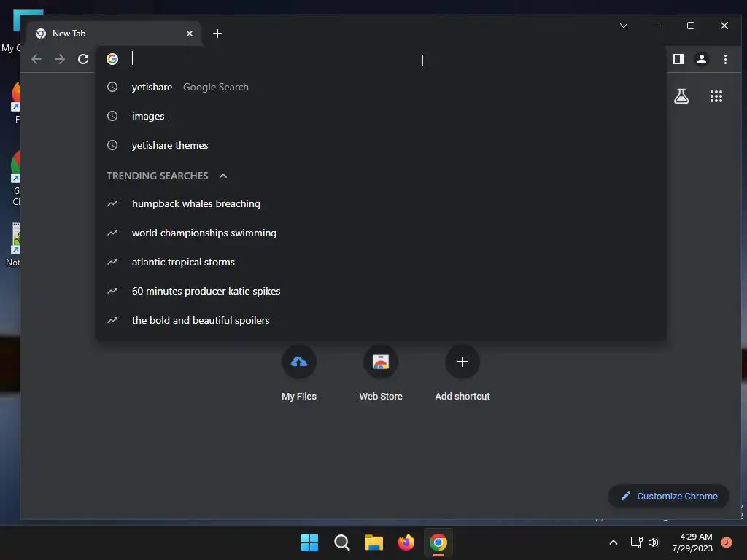Open the tab search chevron

click(x=624, y=26)
